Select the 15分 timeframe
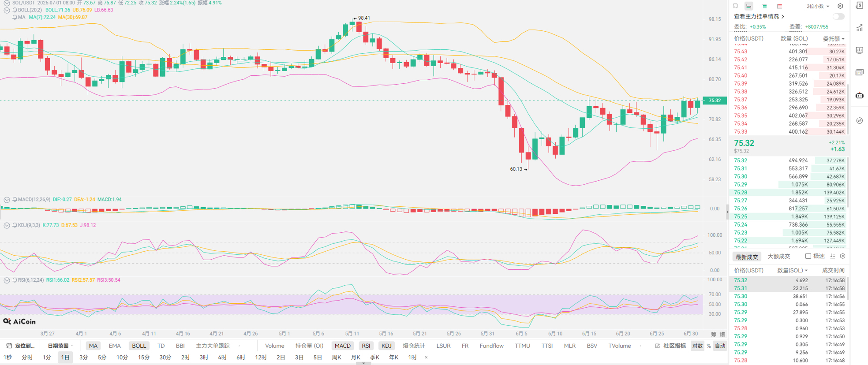Viewport: 868px width, 365px height. click(x=144, y=358)
